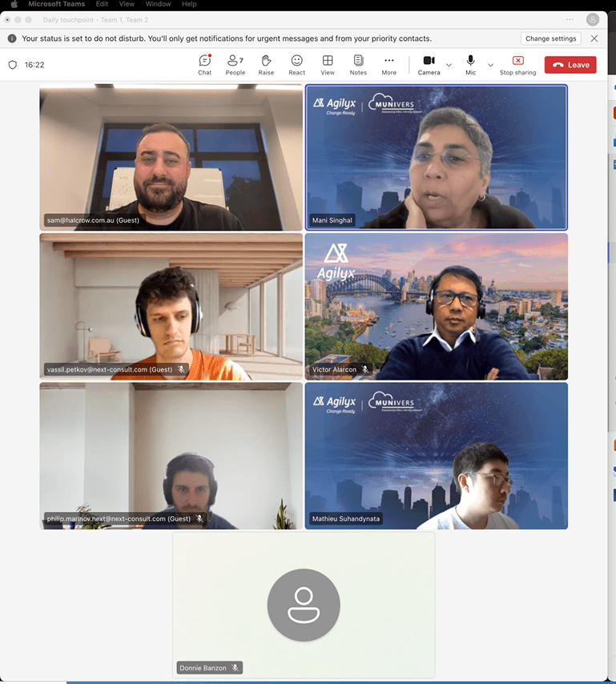Expand the Mic options chevron
Viewport: 616px width, 684px height.
490,65
